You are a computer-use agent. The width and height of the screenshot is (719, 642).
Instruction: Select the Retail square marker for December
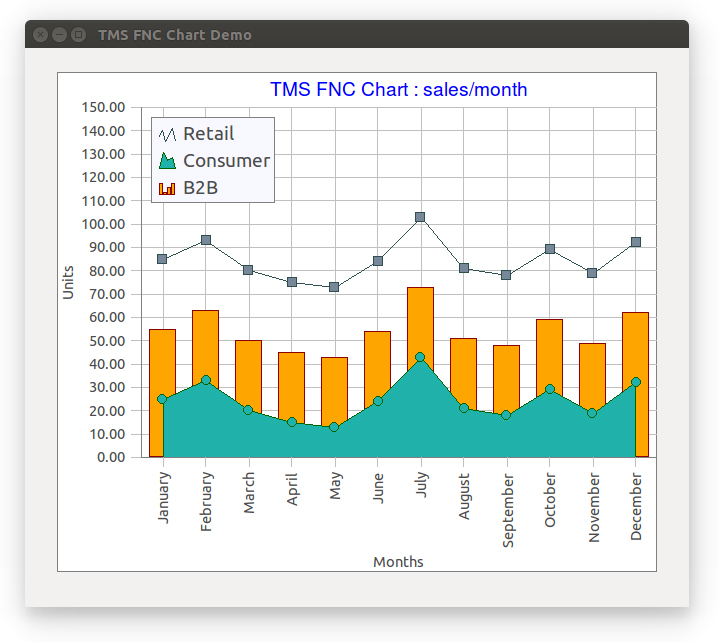click(x=636, y=242)
